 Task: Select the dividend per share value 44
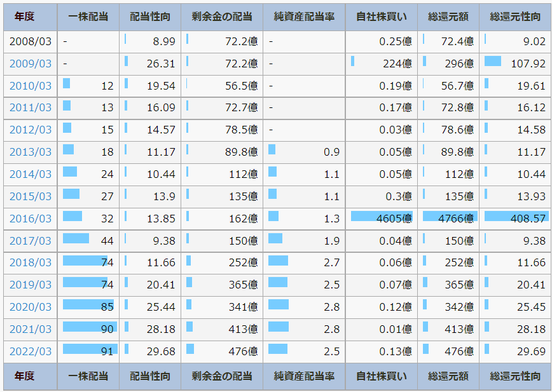coord(107,241)
